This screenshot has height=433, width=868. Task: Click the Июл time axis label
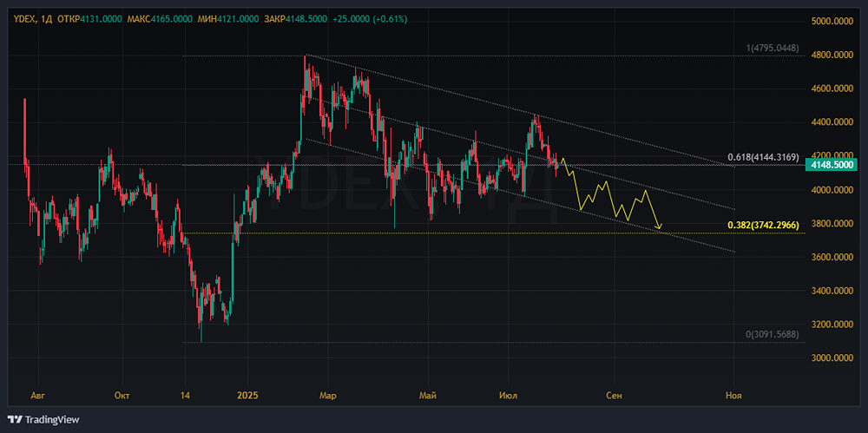click(508, 396)
